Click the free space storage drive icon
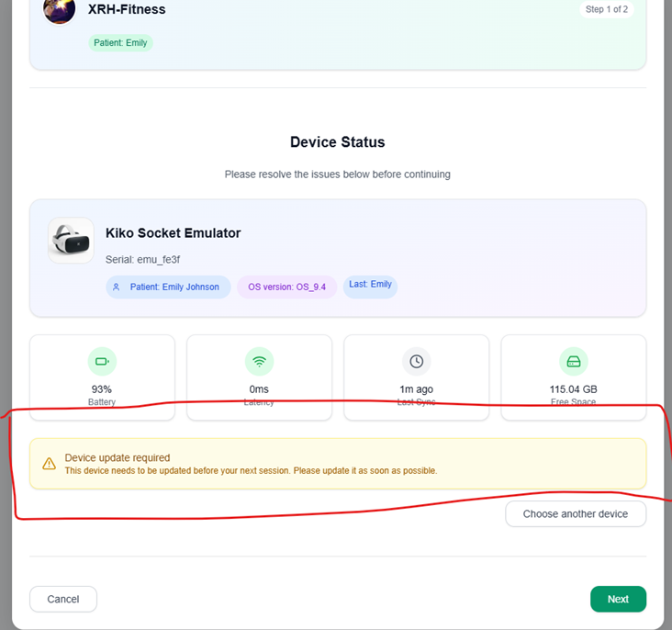Screen dimensions: 672x630 pyautogui.click(x=574, y=362)
